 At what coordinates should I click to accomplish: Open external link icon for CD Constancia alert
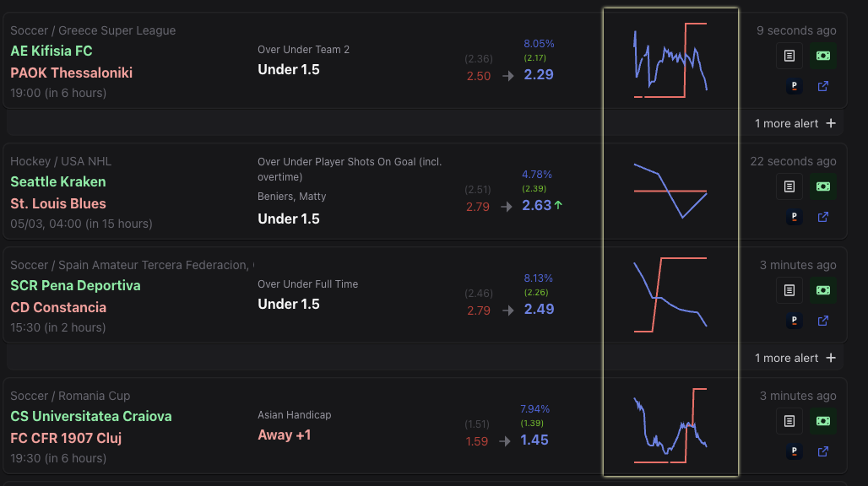(x=823, y=321)
